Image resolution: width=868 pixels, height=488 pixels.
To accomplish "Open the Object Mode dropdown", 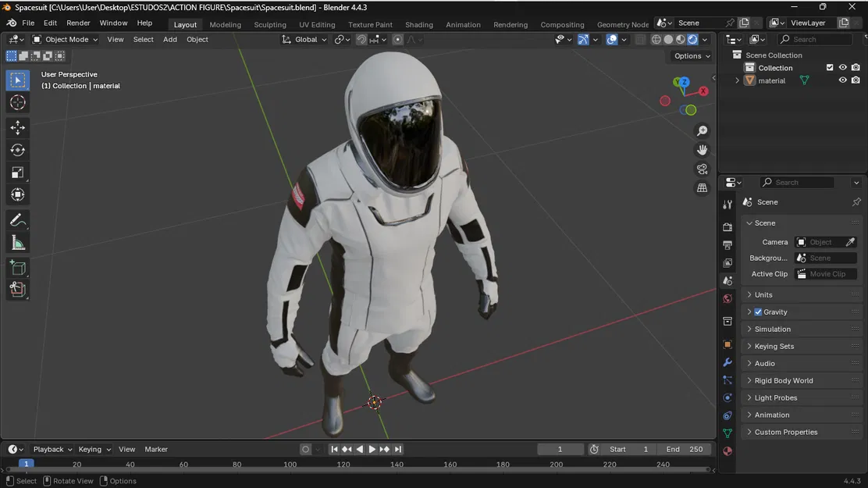I will [x=66, y=39].
